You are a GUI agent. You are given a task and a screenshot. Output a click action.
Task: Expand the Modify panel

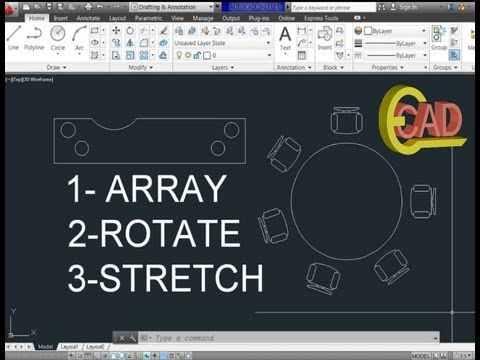point(140,67)
